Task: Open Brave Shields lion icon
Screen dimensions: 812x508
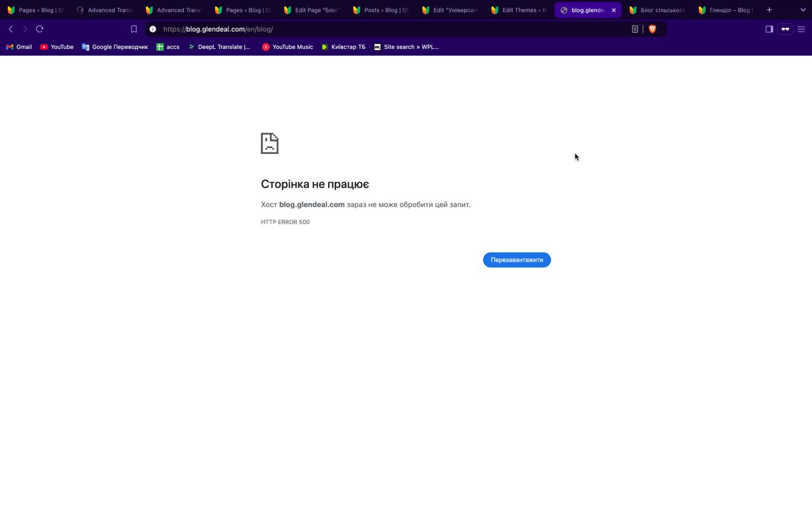Action: point(652,29)
